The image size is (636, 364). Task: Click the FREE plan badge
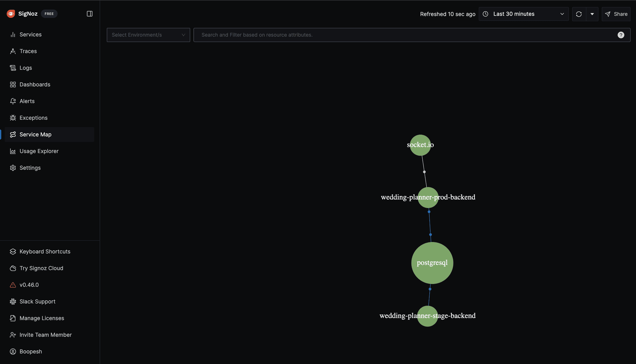[x=49, y=14]
